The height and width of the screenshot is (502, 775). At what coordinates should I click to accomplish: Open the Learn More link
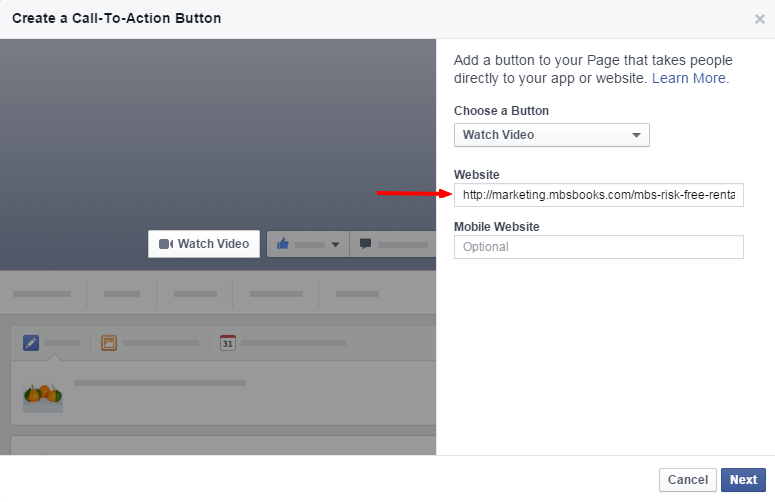[x=690, y=78]
